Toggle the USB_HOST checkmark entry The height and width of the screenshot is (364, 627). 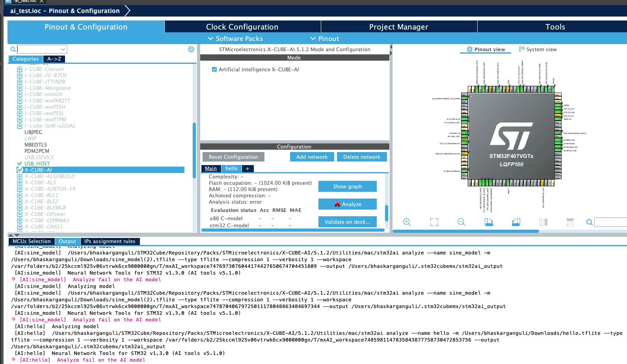coord(19,163)
